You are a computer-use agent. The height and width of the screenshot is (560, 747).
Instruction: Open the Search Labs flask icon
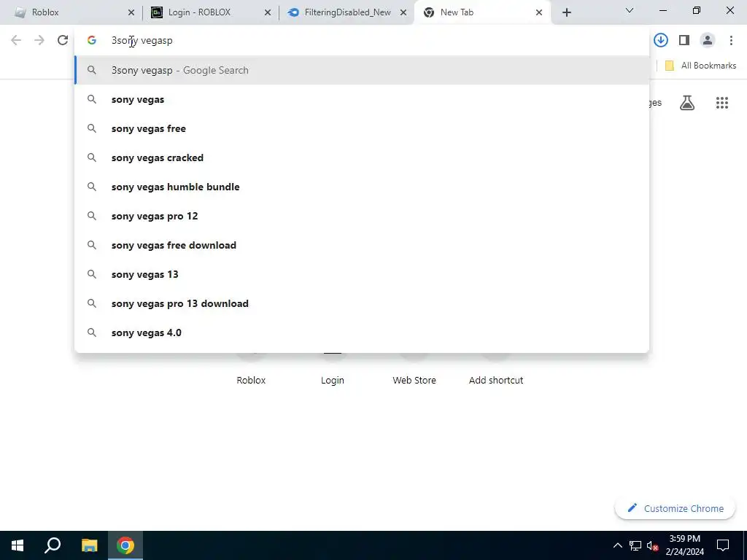(687, 103)
